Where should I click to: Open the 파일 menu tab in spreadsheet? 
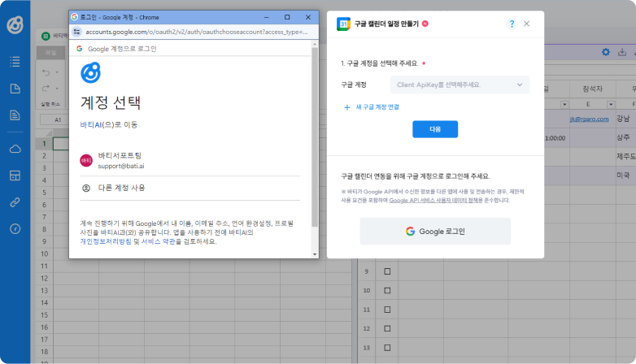[50, 53]
